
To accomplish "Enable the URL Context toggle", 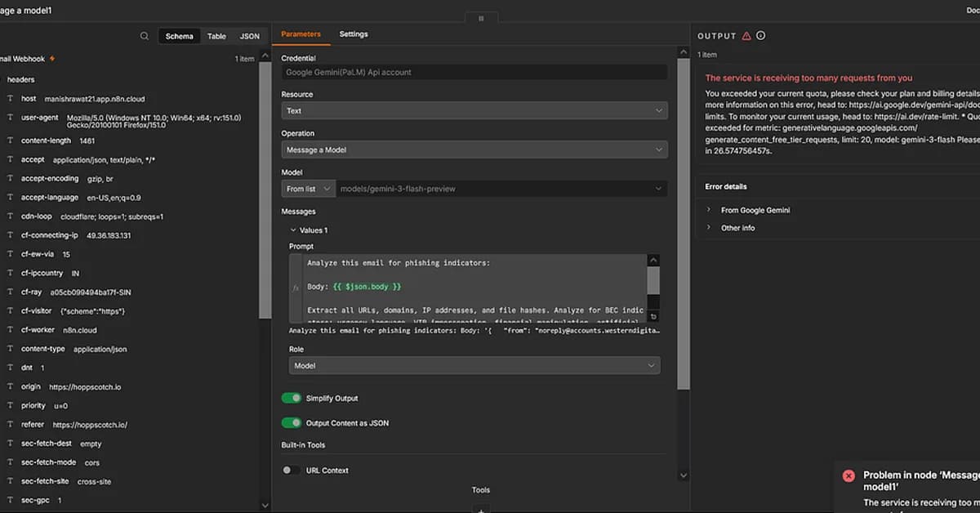I will click(x=291, y=471).
